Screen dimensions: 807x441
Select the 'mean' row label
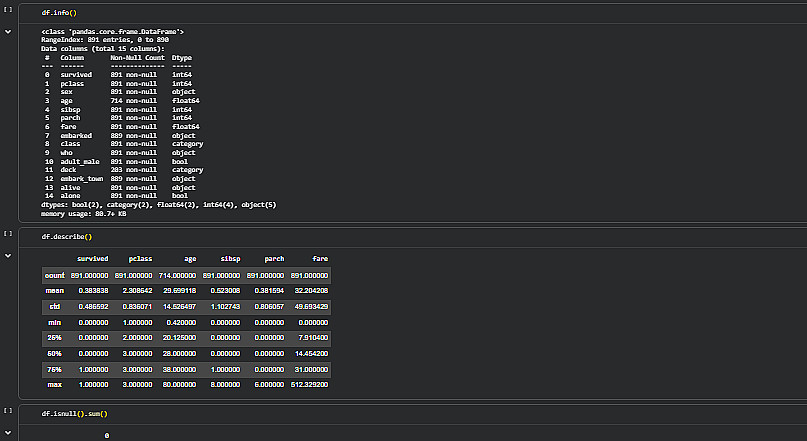click(x=55, y=291)
